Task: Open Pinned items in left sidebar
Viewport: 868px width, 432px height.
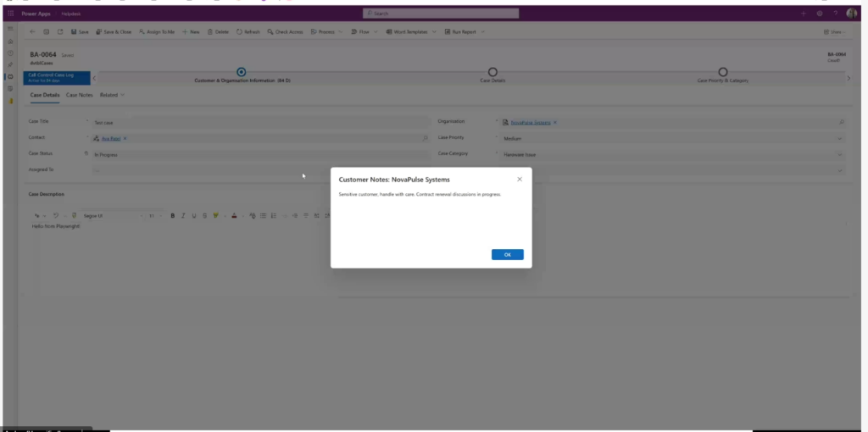Action: (x=10, y=64)
